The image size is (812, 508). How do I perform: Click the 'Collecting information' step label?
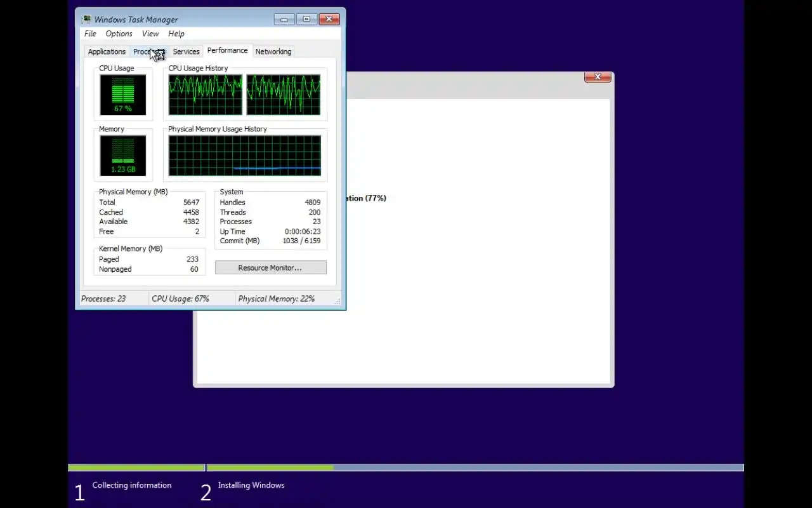[132, 485]
